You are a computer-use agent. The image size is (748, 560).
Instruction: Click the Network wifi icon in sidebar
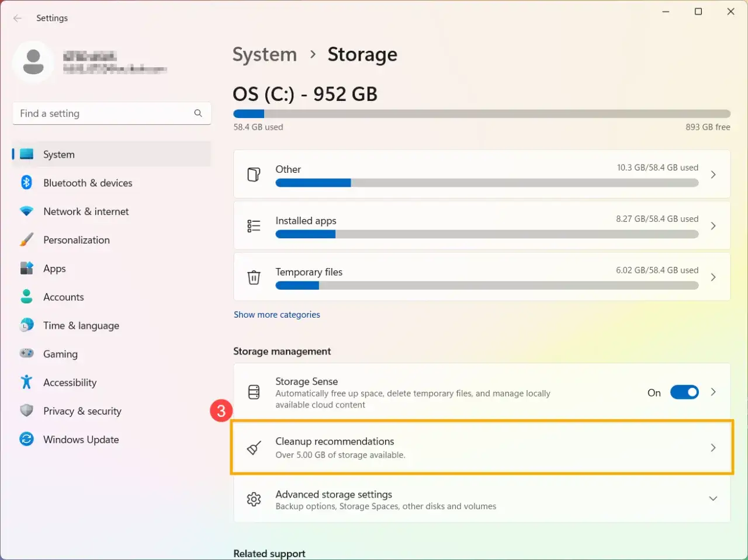tap(27, 211)
